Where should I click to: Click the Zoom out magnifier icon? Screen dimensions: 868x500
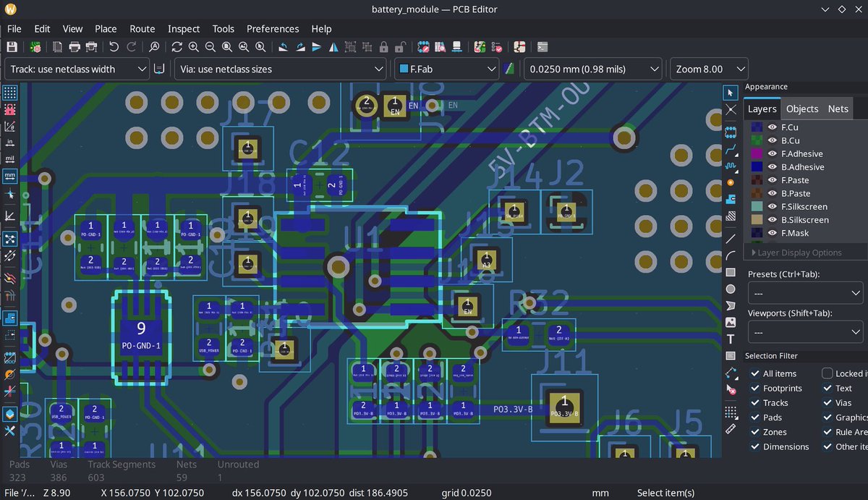coord(210,47)
